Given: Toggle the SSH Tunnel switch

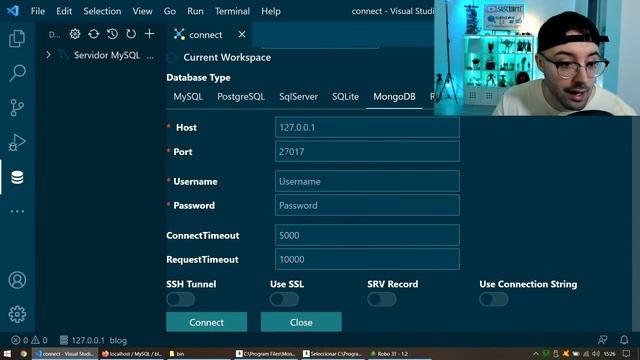Looking at the screenshot, I should pos(180,299).
